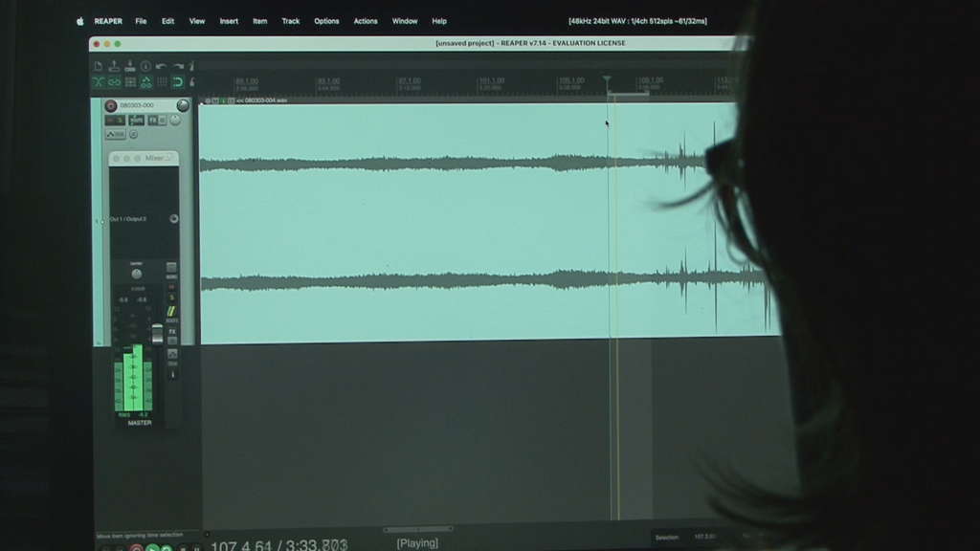Screen dimensions: 980x551
Task: Arm track 080303-000 for recording
Action: [110, 105]
